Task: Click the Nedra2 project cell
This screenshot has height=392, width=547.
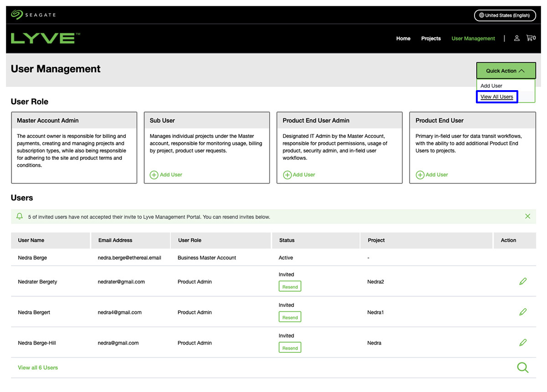Action: coord(376,282)
